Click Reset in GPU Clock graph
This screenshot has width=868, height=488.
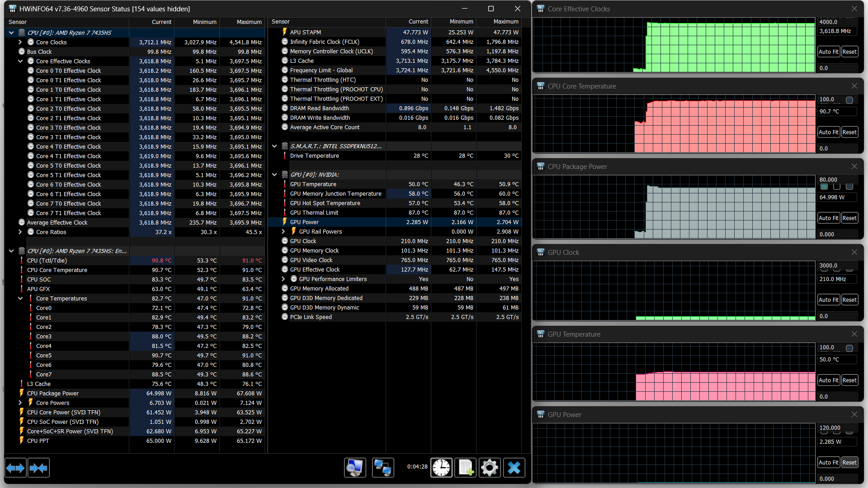pyautogui.click(x=849, y=300)
